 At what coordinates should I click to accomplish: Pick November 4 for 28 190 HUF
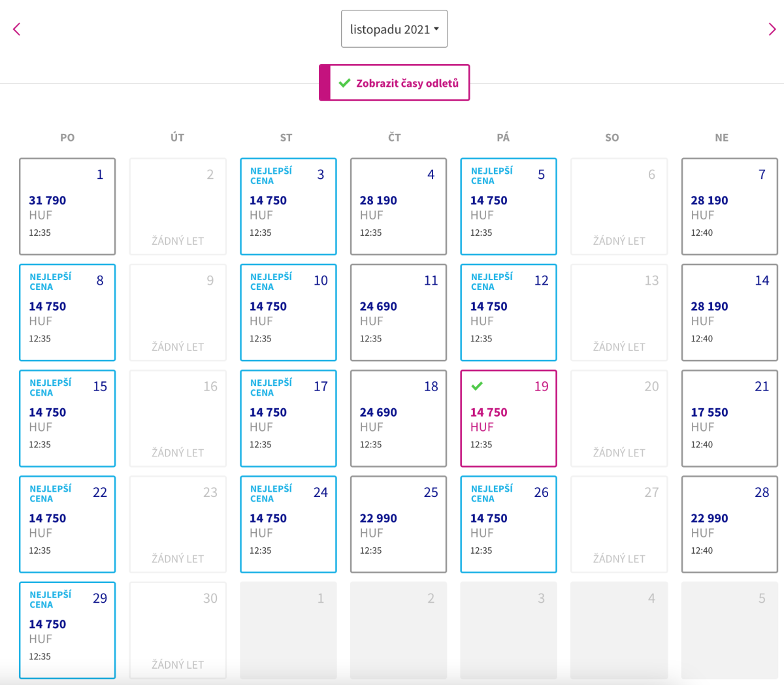[x=399, y=206]
